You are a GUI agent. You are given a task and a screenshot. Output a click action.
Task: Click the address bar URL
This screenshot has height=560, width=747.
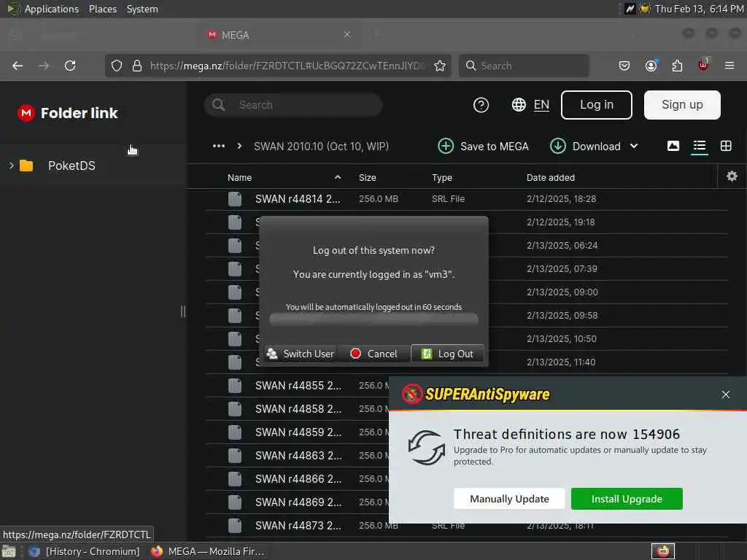tap(287, 66)
